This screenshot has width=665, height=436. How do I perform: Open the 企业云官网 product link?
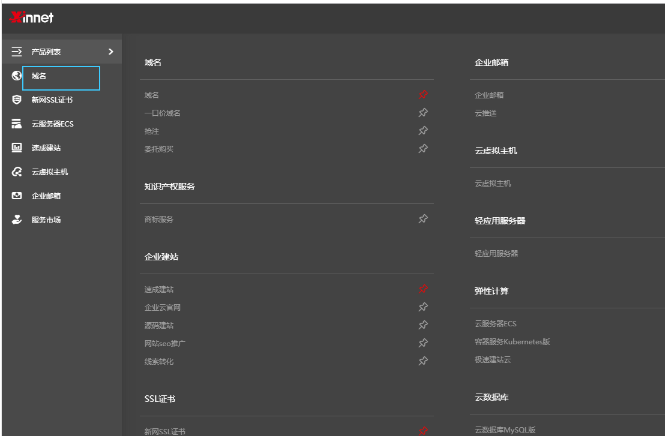(162, 307)
